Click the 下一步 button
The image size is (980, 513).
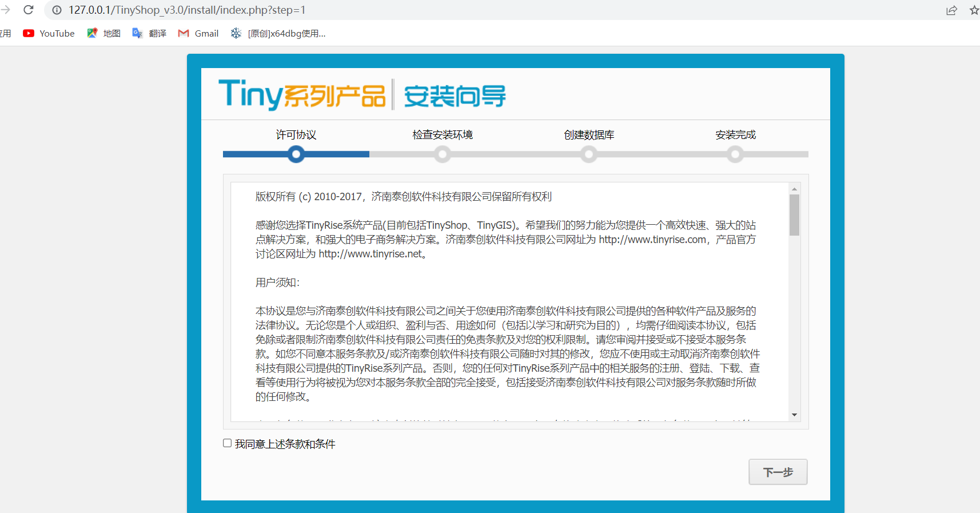(778, 472)
